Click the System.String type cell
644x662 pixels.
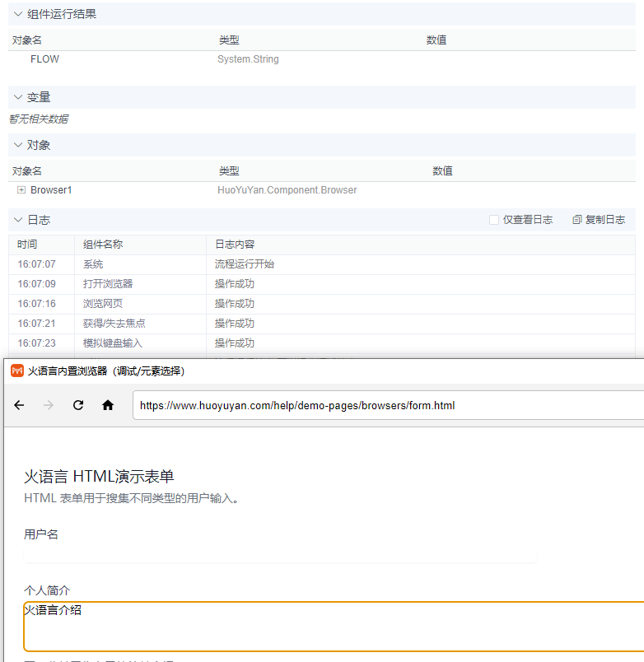coord(248,59)
